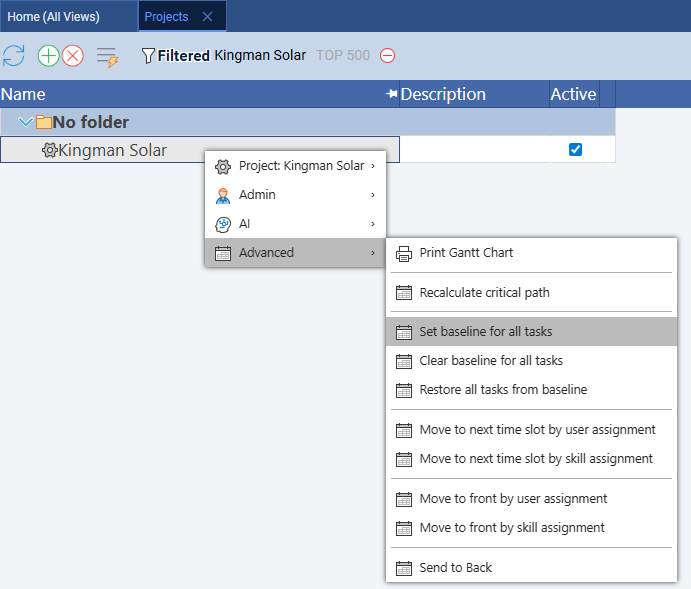Delete using the red X circle icon
Screen dimensions: 691x589
click(73, 56)
